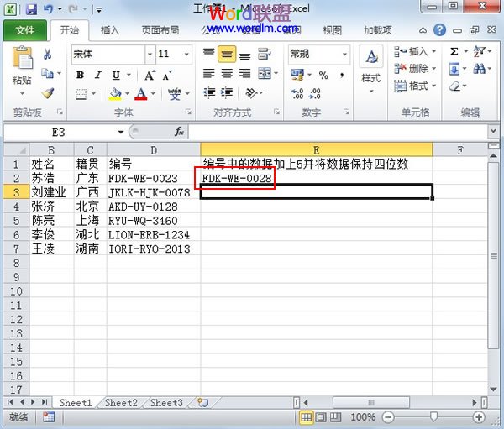
Task: Click the Bold formatting icon
Action: pyautogui.click(x=81, y=75)
